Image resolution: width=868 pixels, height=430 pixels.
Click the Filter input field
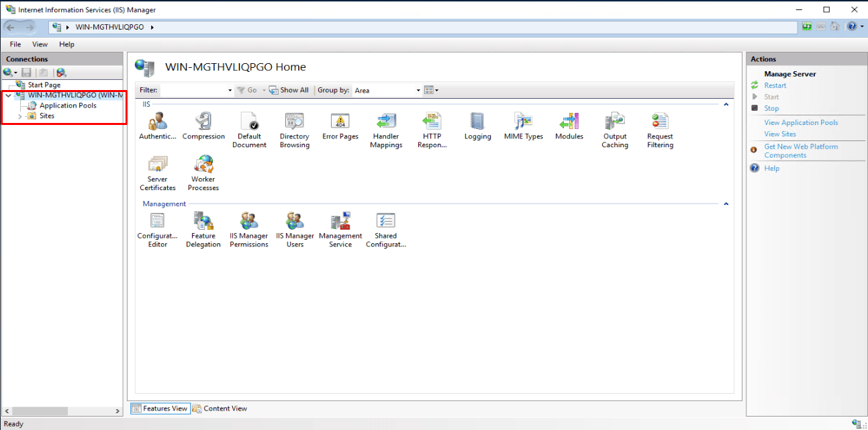193,90
